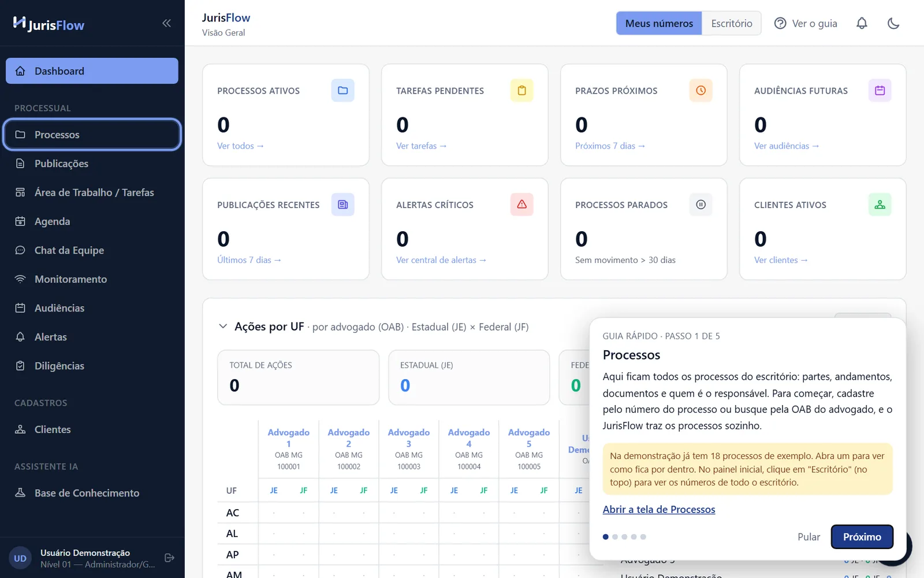Click the clipboard icon on Tarefas Pendentes card
The width and height of the screenshot is (924, 578).
[521, 90]
